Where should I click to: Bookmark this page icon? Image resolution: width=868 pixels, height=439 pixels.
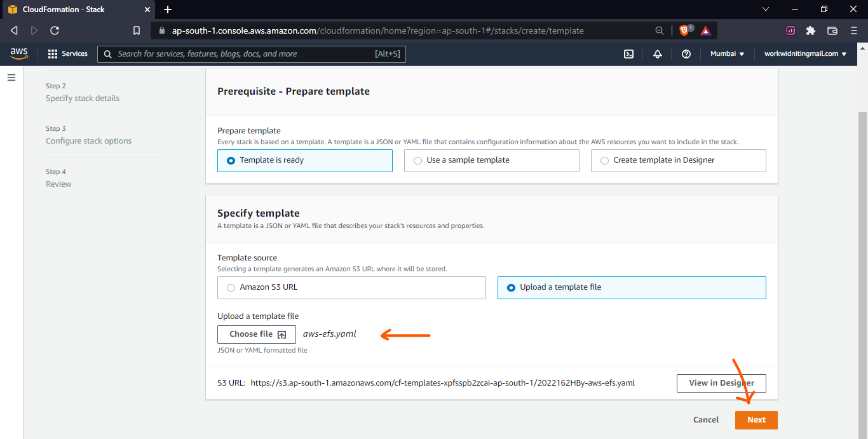[x=137, y=30]
